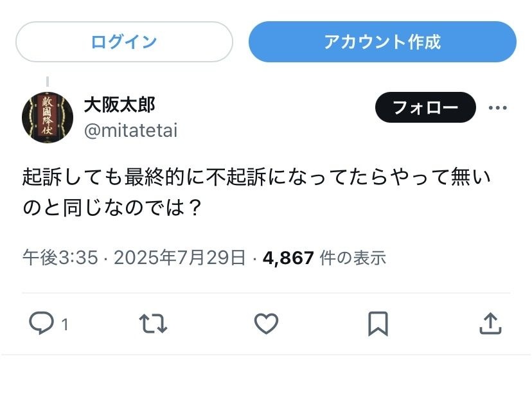Repost the tweet using the retweet icon
The height and width of the screenshot is (399, 532).
coord(154,324)
